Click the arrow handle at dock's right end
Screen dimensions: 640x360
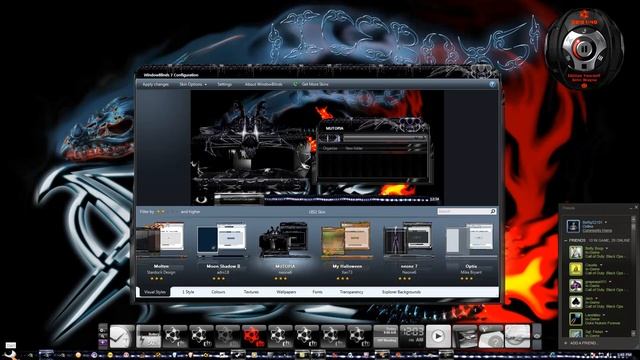pyautogui.click(x=537, y=336)
